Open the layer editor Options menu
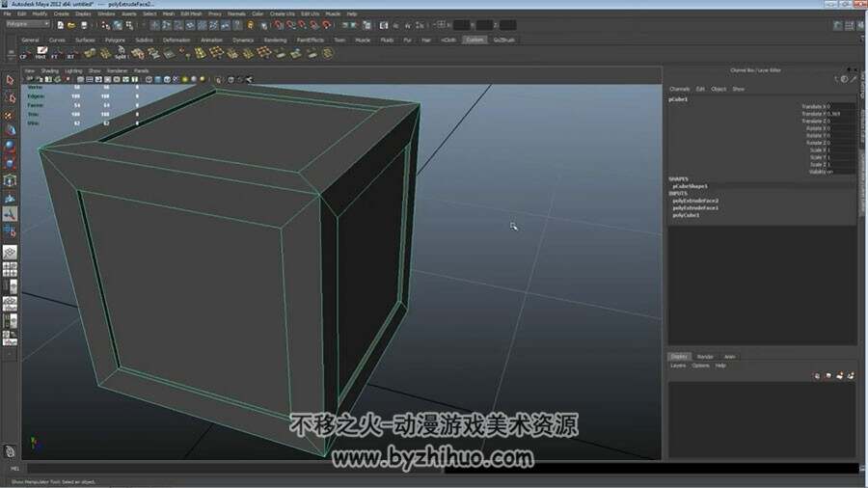Image resolution: width=868 pixels, height=488 pixels. (x=701, y=366)
